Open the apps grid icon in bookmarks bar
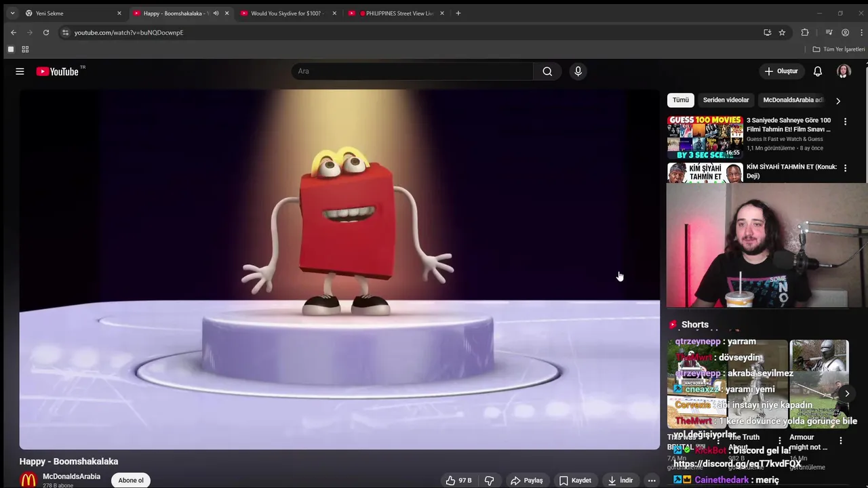868x488 pixels. (25, 49)
